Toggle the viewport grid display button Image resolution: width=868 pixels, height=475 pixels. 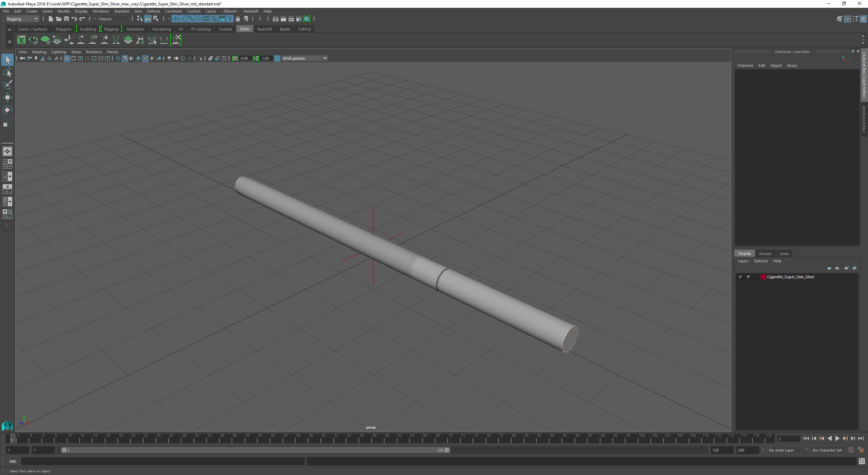67,58
